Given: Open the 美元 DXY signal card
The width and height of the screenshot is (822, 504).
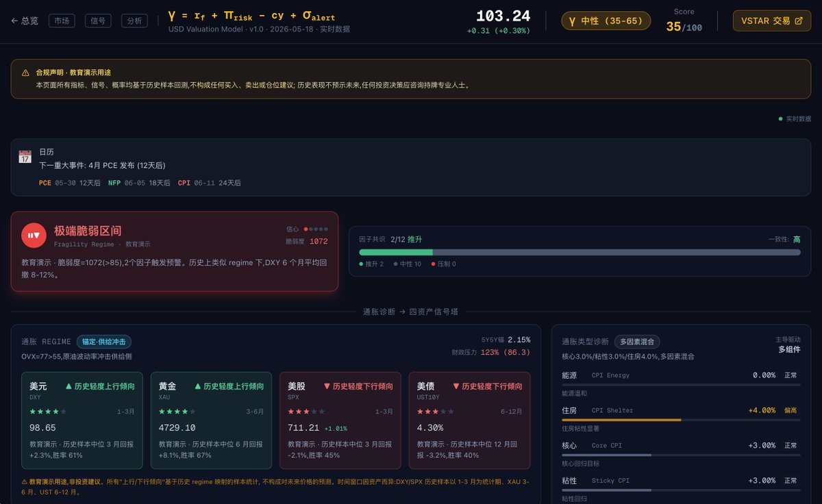Looking at the screenshot, I should 82,420.
